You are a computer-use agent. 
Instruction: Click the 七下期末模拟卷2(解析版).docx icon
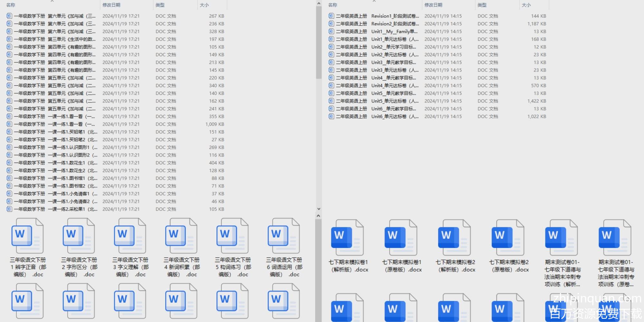tap(455, 237)
